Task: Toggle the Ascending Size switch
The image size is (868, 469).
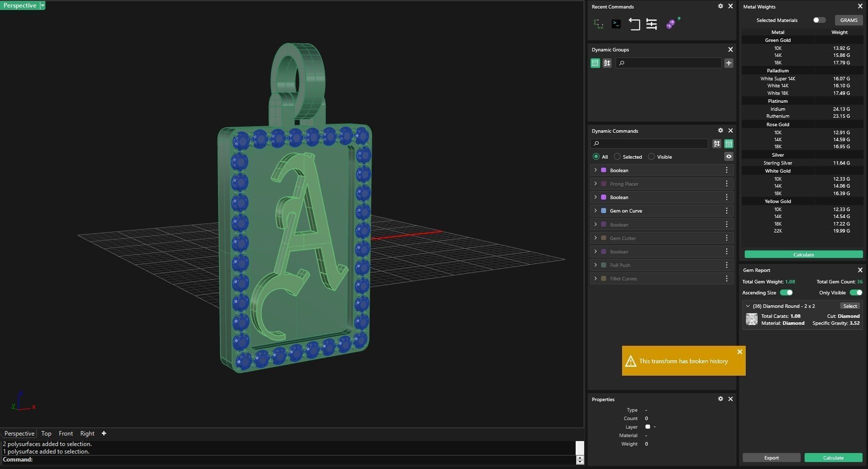Action: [786, 292]
